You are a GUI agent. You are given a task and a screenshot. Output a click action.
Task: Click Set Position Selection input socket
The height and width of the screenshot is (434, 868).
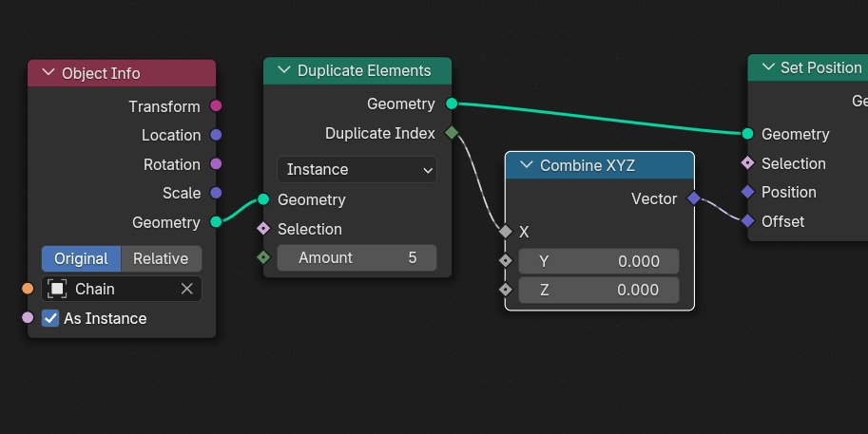(x=747, y=162)
